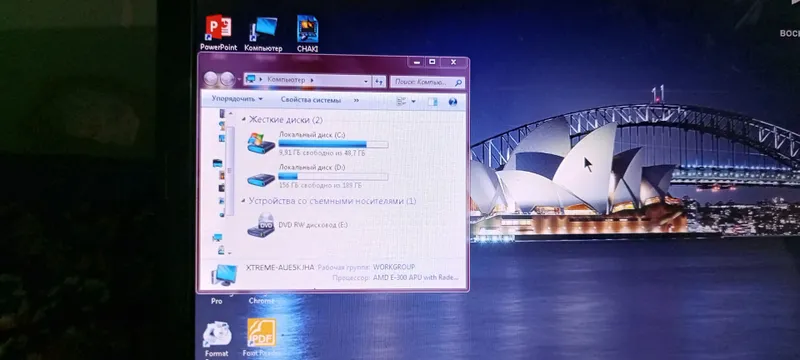Expand the address bar history dropdown

coord(366,81)
